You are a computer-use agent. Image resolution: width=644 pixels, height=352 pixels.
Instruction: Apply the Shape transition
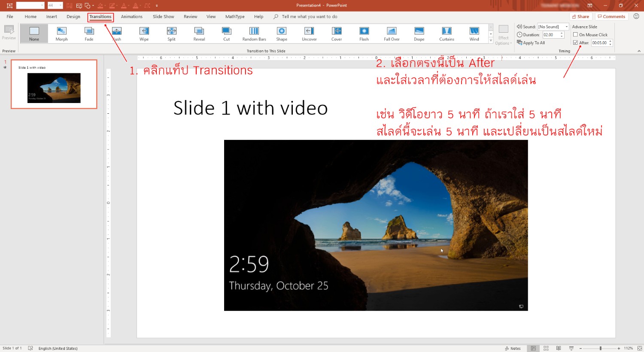coord(282,33)
